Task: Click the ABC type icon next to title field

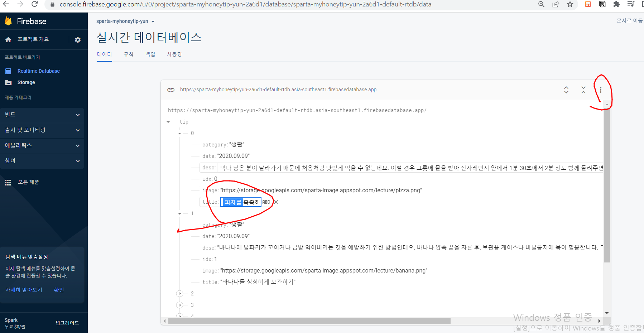Action: click(x=266, y=202)
